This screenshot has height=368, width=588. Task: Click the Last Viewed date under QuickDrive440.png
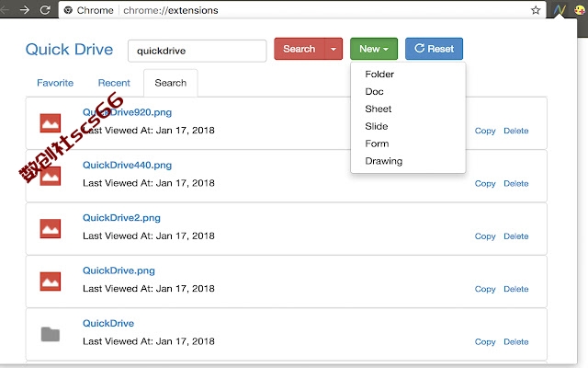(x=149, y=183)
